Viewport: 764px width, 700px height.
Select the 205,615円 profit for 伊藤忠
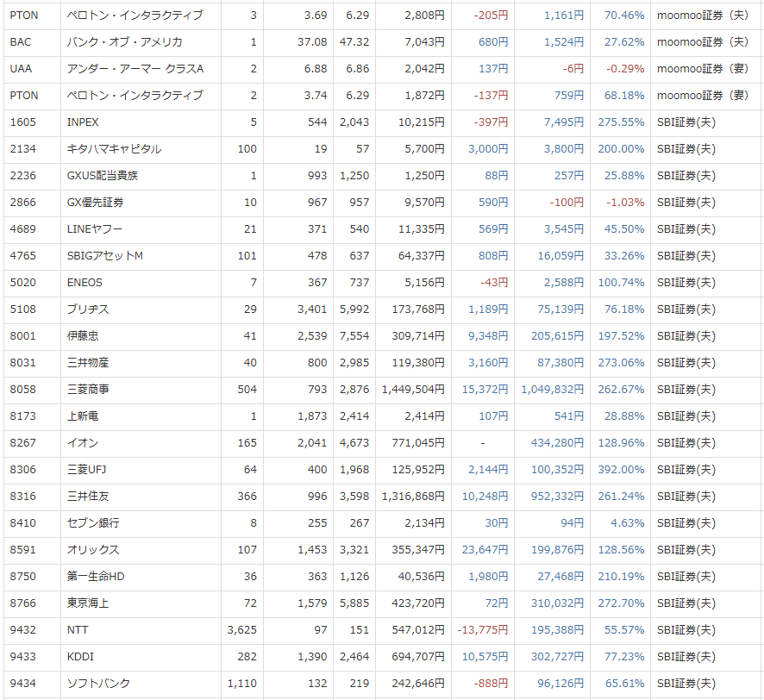click(557, 336)
